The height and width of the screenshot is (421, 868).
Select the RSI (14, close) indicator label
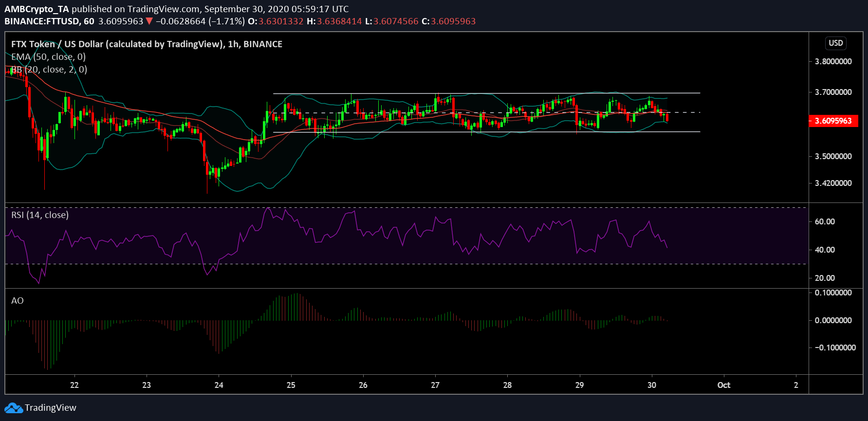[40, 215]
